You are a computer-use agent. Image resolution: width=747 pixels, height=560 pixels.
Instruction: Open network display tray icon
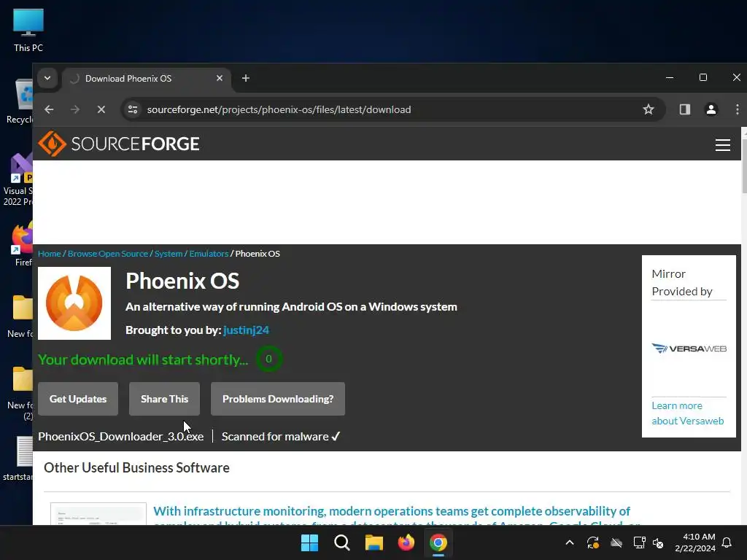[639, 542]
